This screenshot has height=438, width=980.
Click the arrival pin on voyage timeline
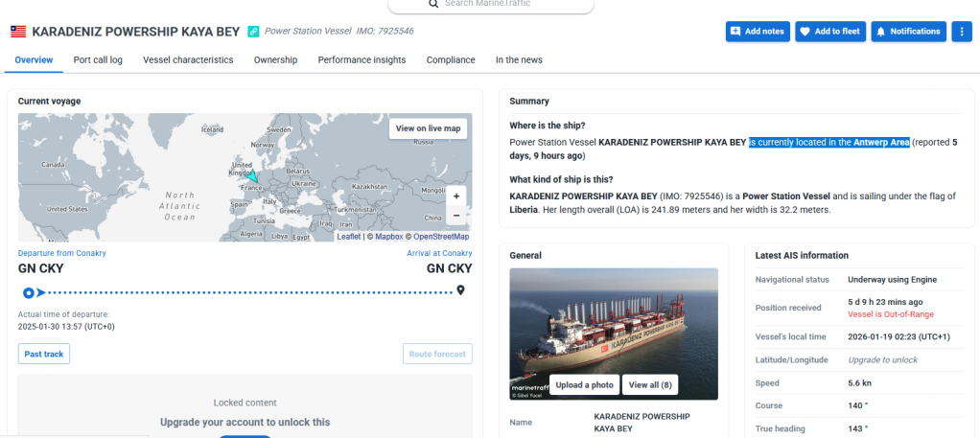coord(461,291)
